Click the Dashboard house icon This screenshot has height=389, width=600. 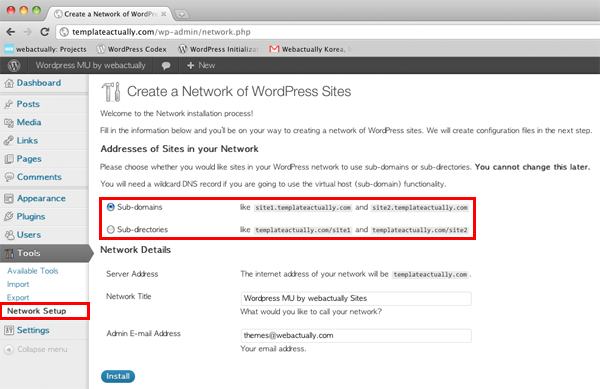coord(9,83)
